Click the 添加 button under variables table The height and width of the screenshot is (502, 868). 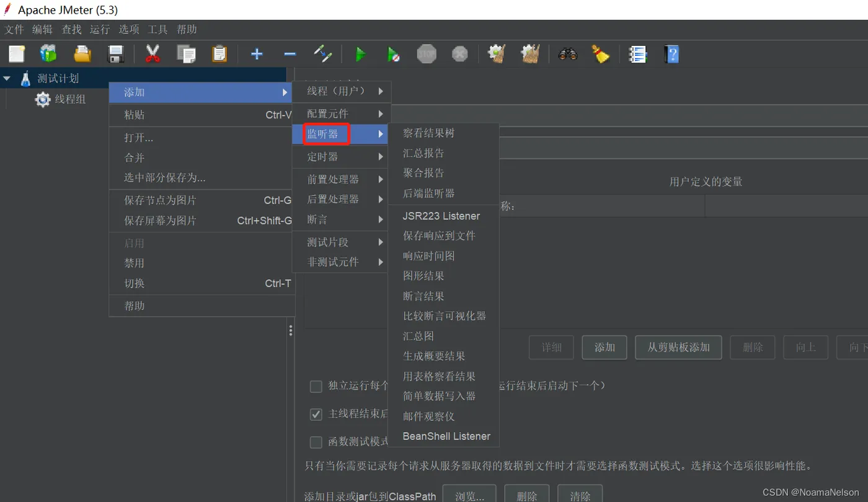[604, 348]
